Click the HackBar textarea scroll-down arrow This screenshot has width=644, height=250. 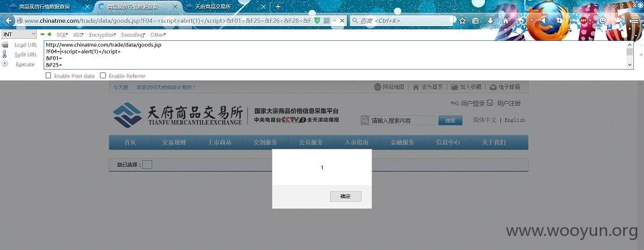(630, 65)
